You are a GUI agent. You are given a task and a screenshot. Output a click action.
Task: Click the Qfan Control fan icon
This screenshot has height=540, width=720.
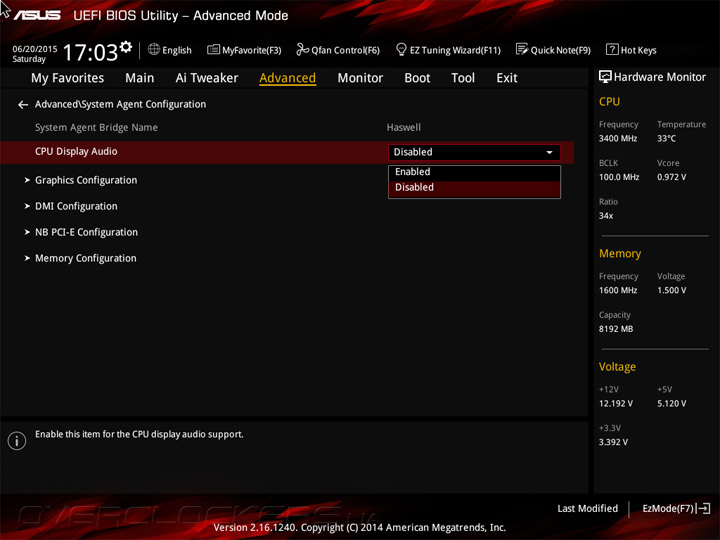coord(302,49)
